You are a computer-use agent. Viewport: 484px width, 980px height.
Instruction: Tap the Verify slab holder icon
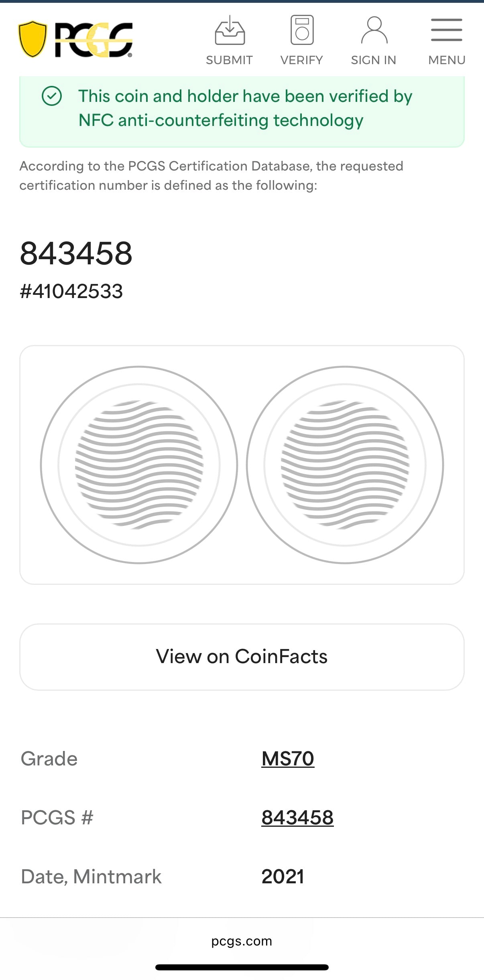[x=302, y=30]
